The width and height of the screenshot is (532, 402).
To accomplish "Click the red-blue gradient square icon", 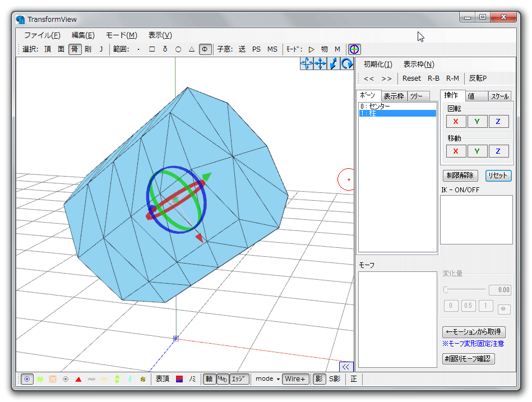I will [x=179, y=379].
